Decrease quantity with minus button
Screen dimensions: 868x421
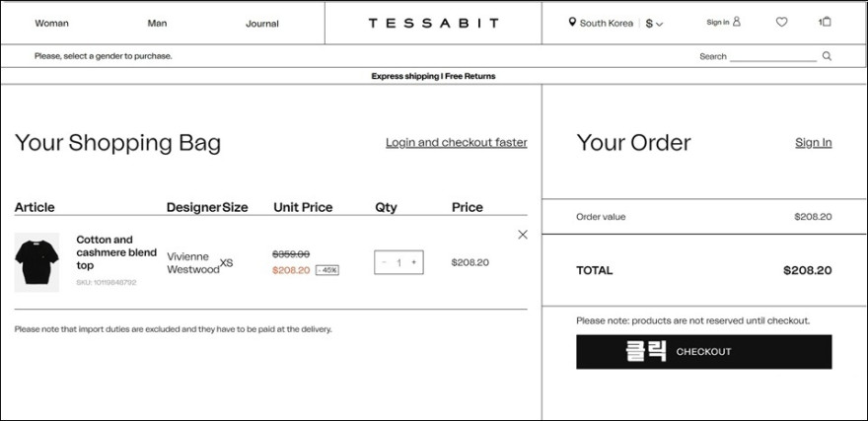click(384, 262)
